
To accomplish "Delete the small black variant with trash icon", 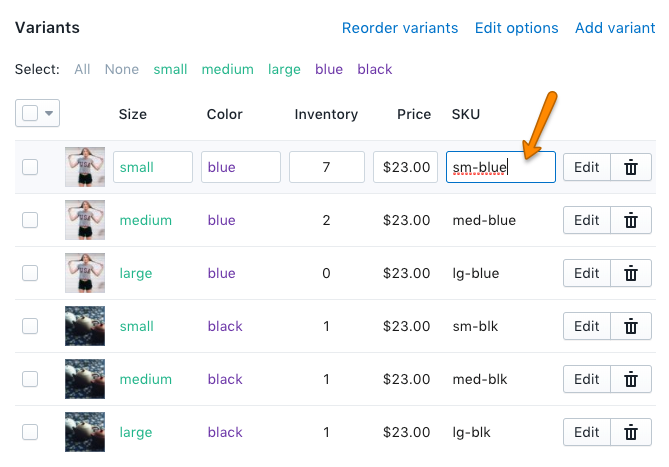I will pyautogui.click(x=631, y=326).
